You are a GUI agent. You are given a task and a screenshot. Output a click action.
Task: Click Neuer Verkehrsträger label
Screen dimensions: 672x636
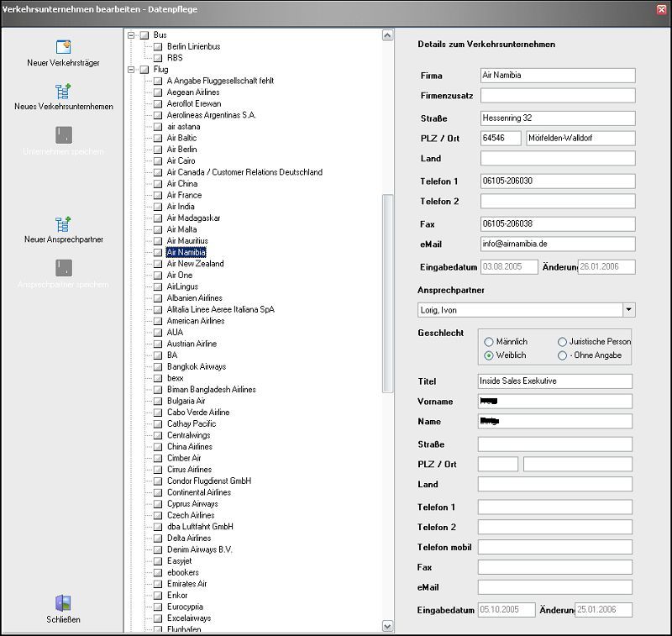pos(64,62)
